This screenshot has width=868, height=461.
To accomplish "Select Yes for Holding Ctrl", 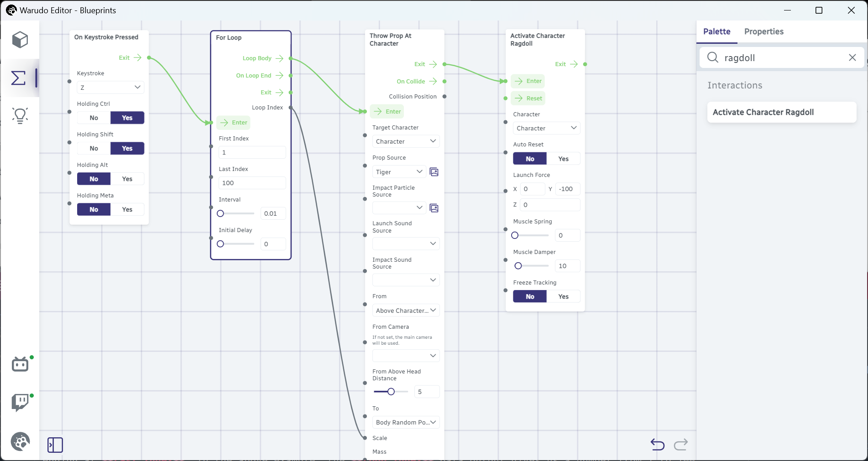I will (127, 118).
